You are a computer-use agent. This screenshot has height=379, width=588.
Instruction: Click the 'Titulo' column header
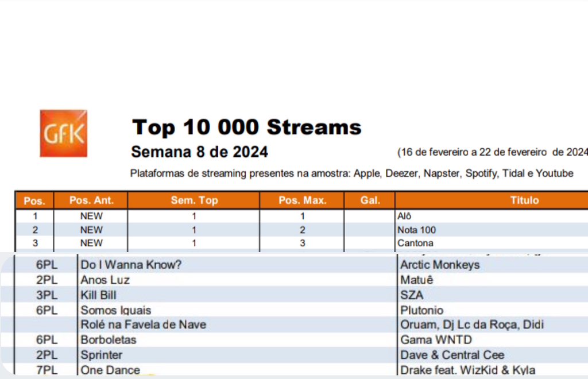coord(524,200)
